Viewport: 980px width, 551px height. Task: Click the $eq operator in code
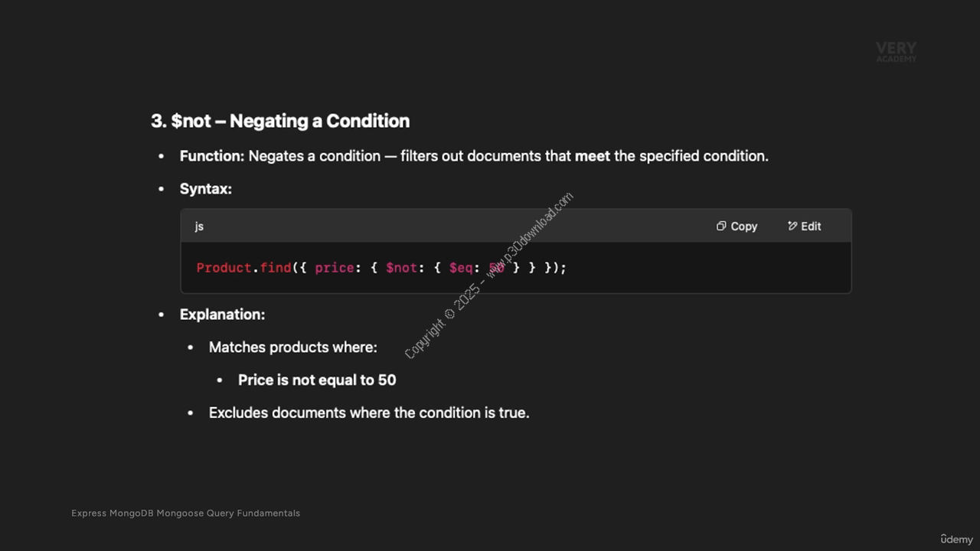pos(461,267)
